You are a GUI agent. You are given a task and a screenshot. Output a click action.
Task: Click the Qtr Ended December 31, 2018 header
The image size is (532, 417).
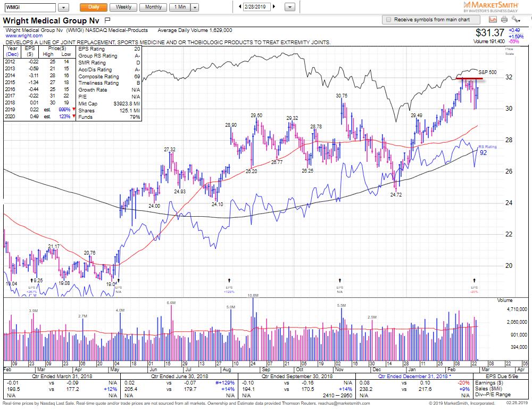(x=414, y=376)
